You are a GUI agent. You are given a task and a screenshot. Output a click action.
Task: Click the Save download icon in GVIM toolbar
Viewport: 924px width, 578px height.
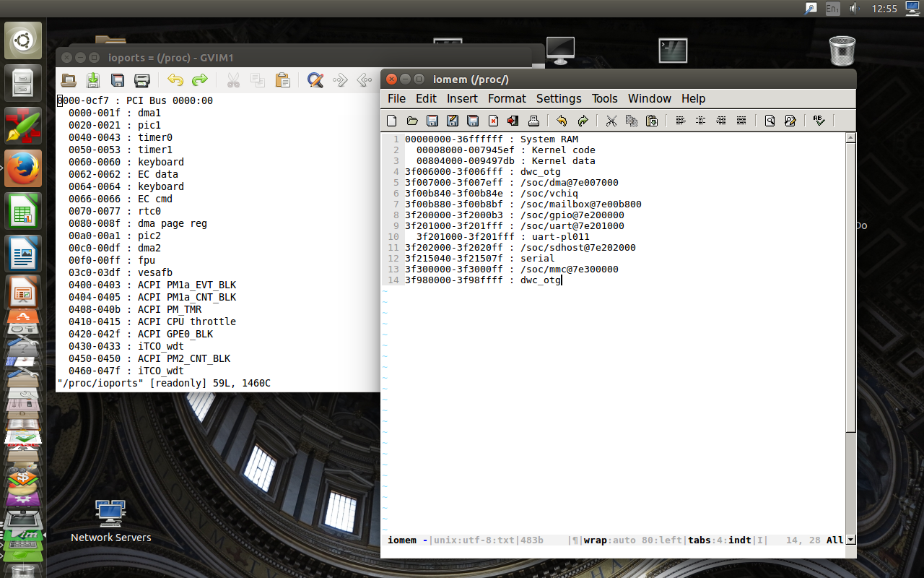coord(93,80)
